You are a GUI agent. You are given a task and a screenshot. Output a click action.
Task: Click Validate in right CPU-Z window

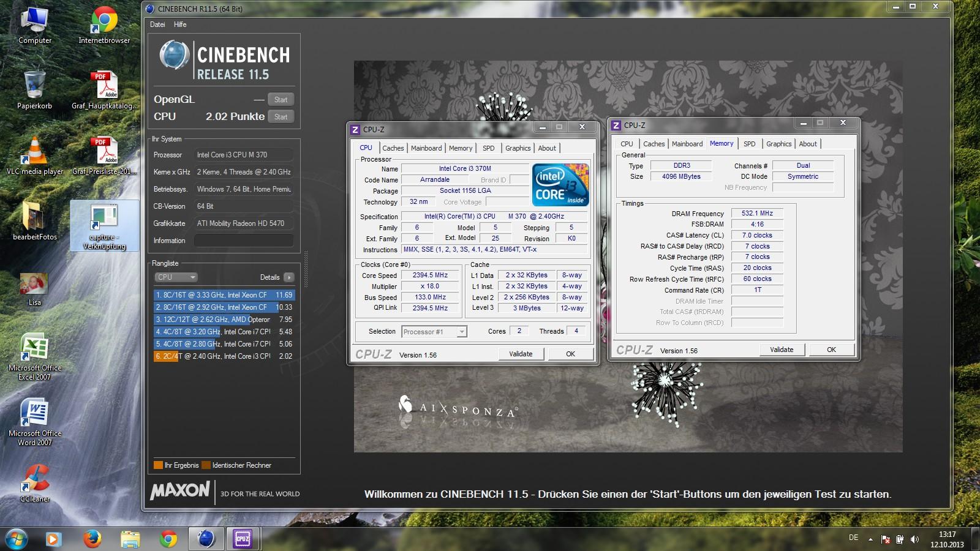(782, 350)
